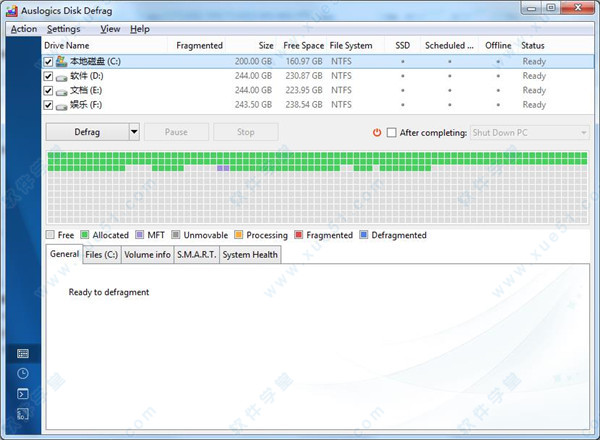Click the Auslogics Disk Defrag title bar icon
This screenshot has width=600, height=440.
(12, 11)
